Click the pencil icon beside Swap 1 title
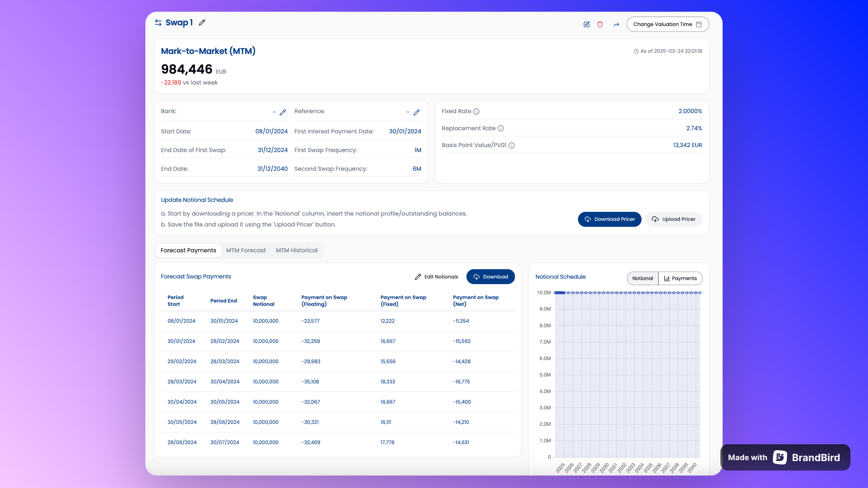Image resolution: width=868 pixels, height=488 pixels. coord(202,23)
